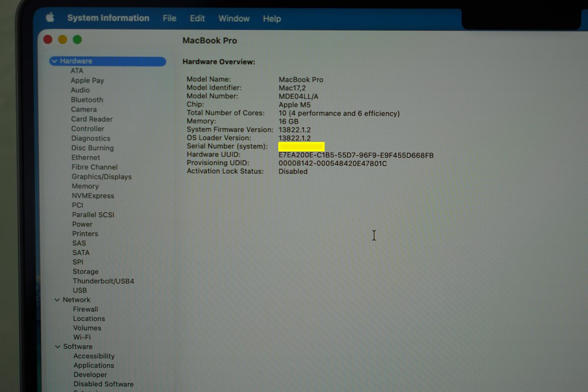588x392 pixels.
Task: Minimize window with the yellow button
Action: click(62, 39)
